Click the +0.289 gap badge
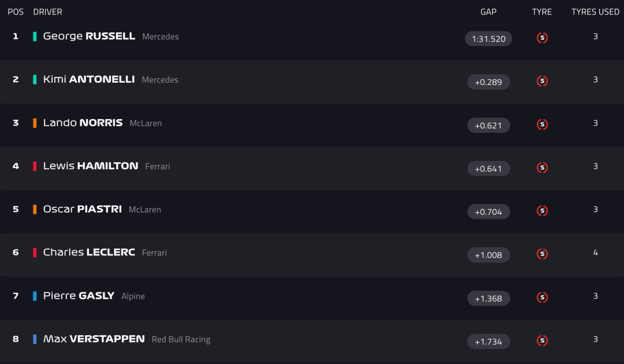Viewport: 624px width, 364px height. [x=488, y=82]
